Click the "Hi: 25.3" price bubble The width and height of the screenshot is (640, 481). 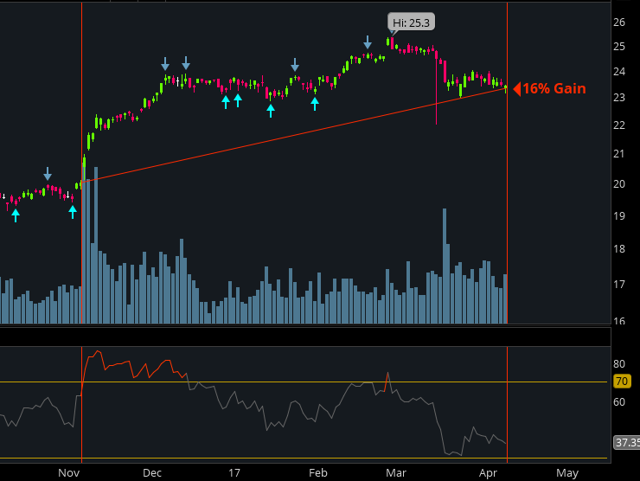click(x=411, y=22)
